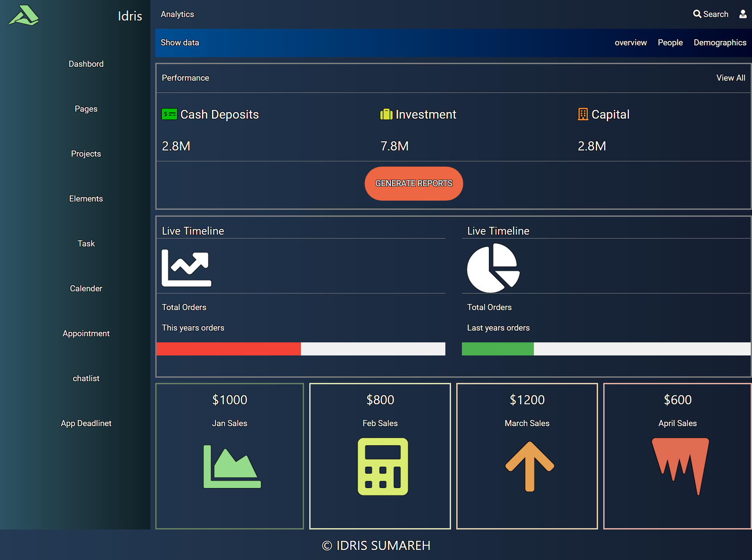Go to Projects in the sidebar
Viewport: 752px width, 560px height.
pyautogui.click(x=86, y=154)
